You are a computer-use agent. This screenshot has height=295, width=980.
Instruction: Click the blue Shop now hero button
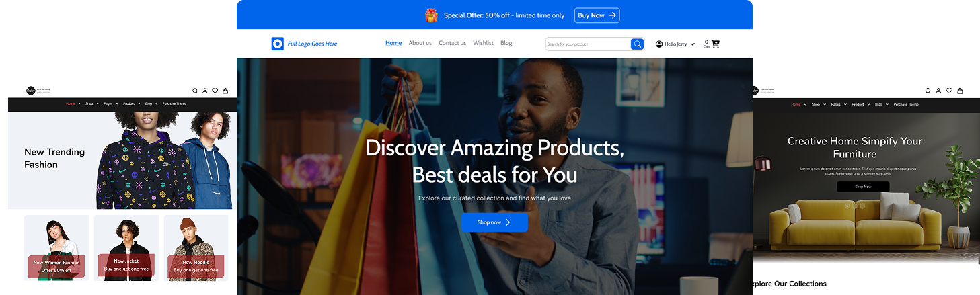(494, 222)
